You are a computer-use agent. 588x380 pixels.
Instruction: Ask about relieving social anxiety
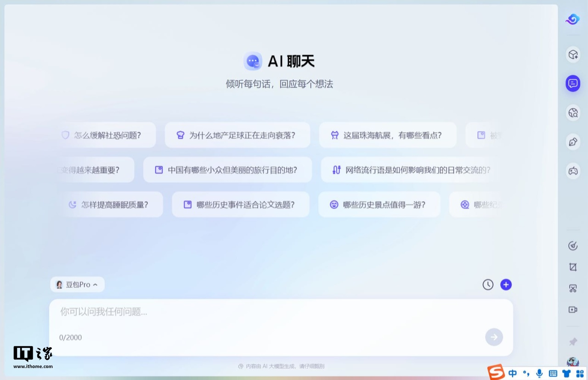pyautogui.click(x=107, y=135)
